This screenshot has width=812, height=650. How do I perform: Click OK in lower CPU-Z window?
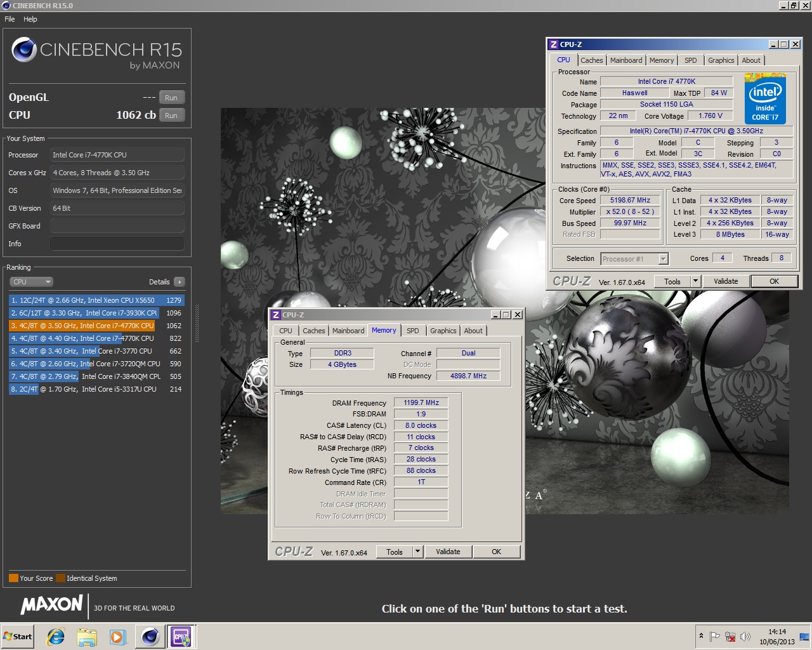tap(497, 552)
